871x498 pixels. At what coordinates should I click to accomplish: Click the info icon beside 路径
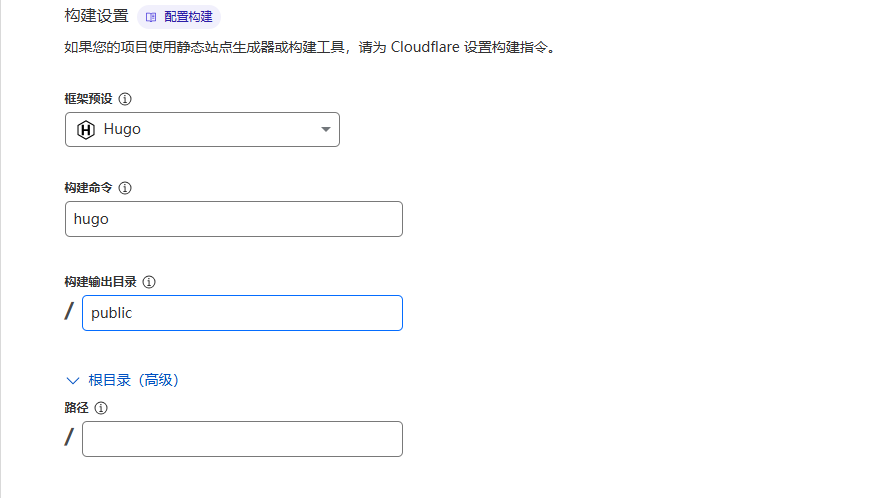click(x=101, y=408)
